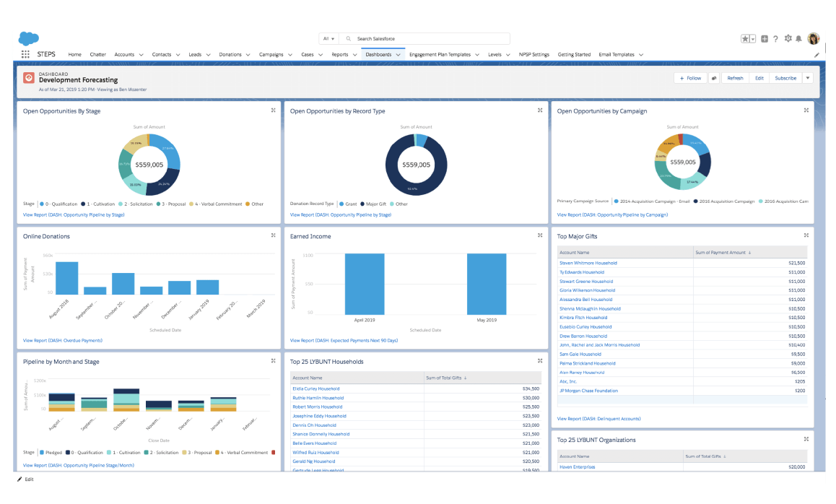The width and height of the screenshot is (836, 504).
Task: Check notifications with the bell icon
Action: (x=798, y=38)
